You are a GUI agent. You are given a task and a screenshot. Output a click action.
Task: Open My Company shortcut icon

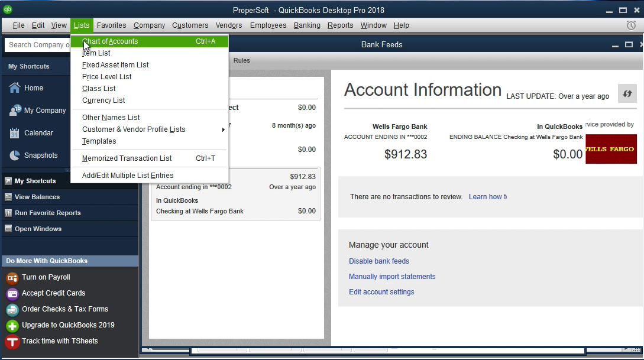(15, 110)
